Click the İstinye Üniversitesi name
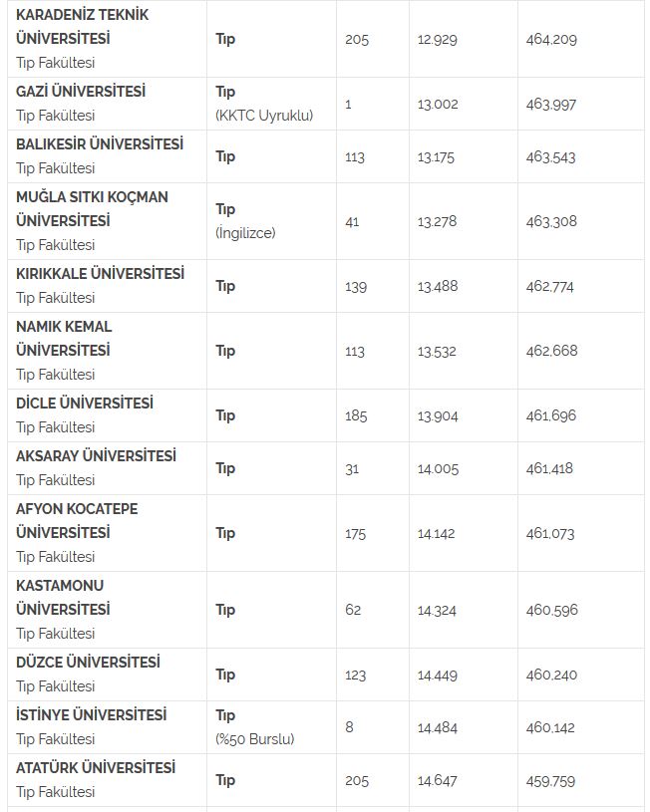The image size is (650, 812). point(91,715)
